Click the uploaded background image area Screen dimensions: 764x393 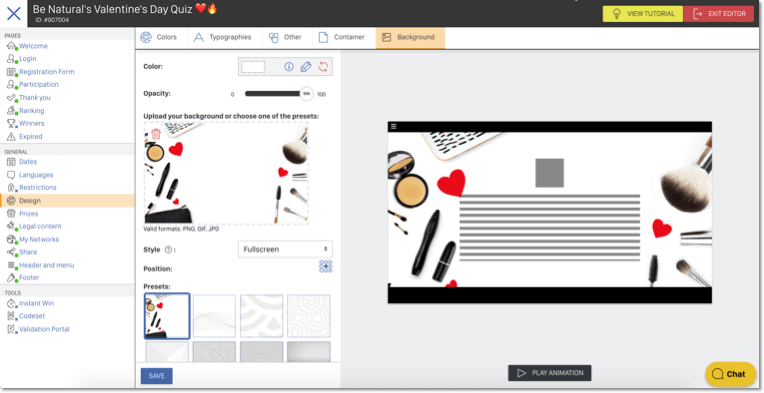[226, 173]
